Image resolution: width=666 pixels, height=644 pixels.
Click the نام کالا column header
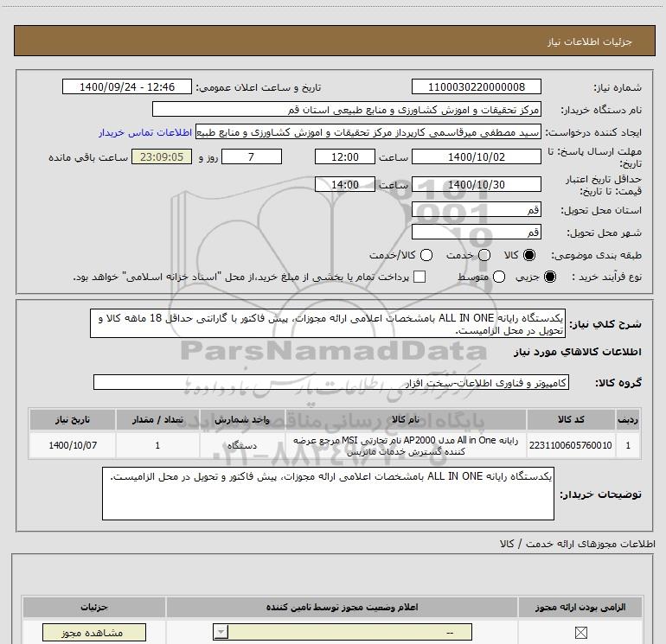406,420
